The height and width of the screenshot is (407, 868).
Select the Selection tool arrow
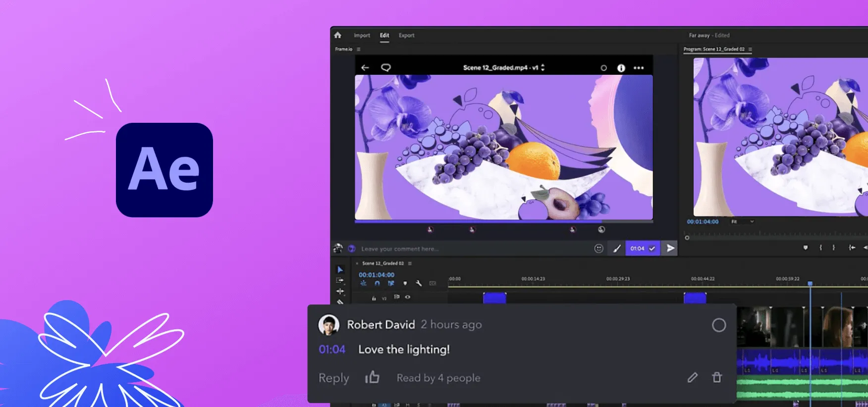[x=340, y=270]
